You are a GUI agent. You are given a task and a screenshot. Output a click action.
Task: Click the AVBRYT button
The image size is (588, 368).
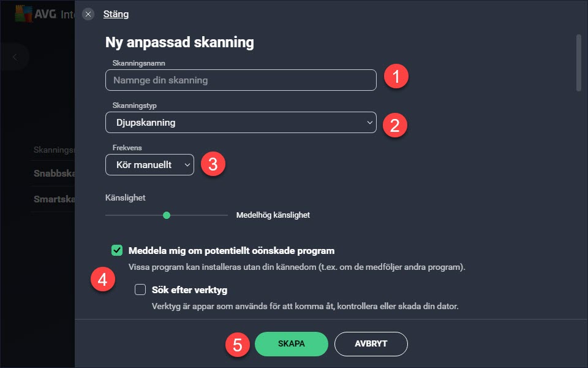[x=371, y=344]
